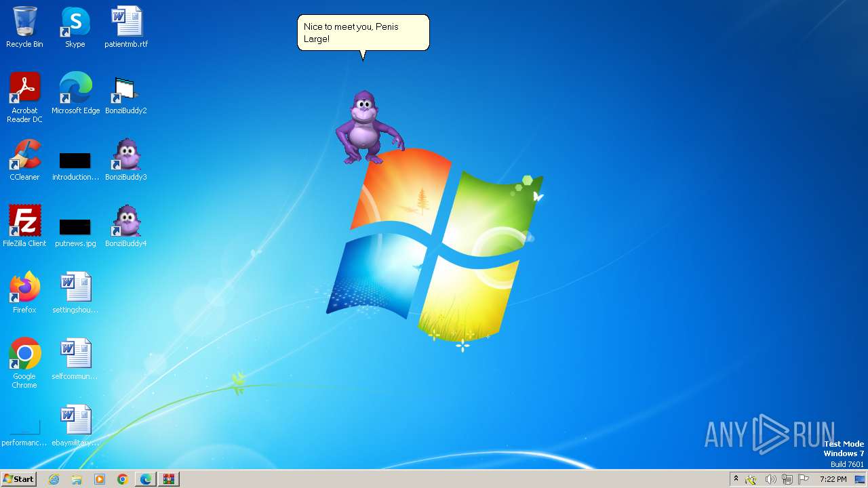Switch to the WinRAR taskbar button
This screenshot has height=488, width=868.
[x=169, y=479]
